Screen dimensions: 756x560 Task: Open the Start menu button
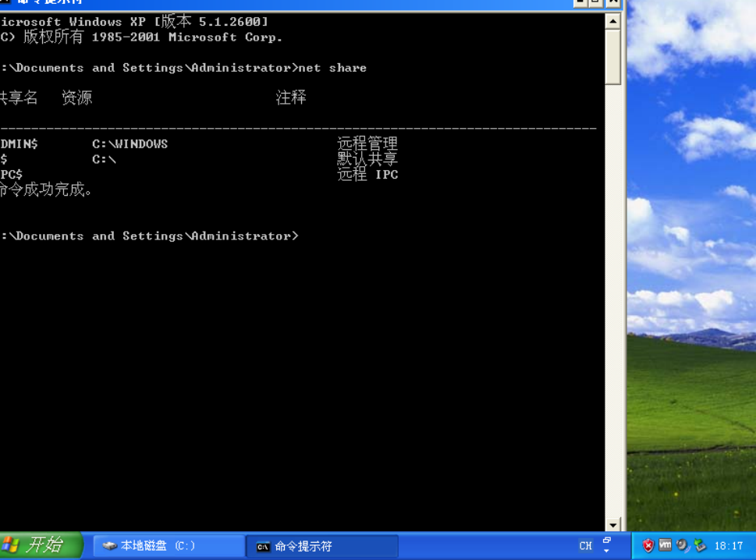pyautogui.click(x=41, y=545)
